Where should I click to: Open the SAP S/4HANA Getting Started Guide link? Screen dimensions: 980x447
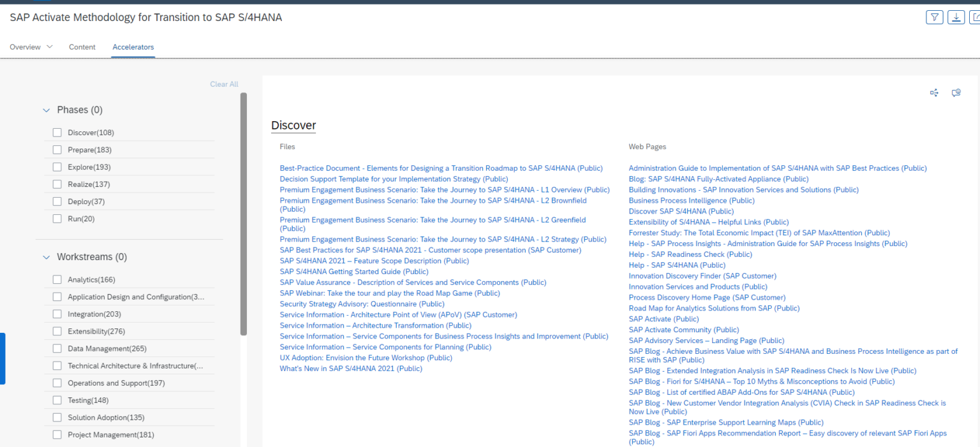pos(353,271)
